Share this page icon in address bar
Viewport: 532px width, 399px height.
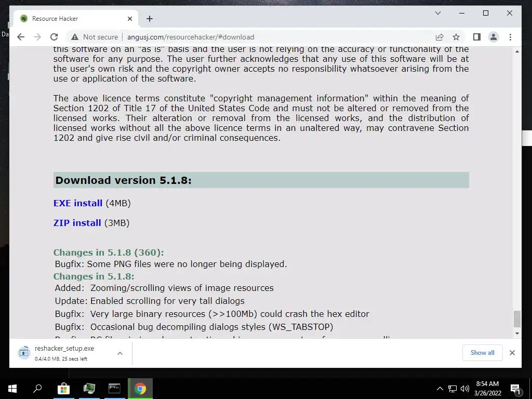point(440,37)
